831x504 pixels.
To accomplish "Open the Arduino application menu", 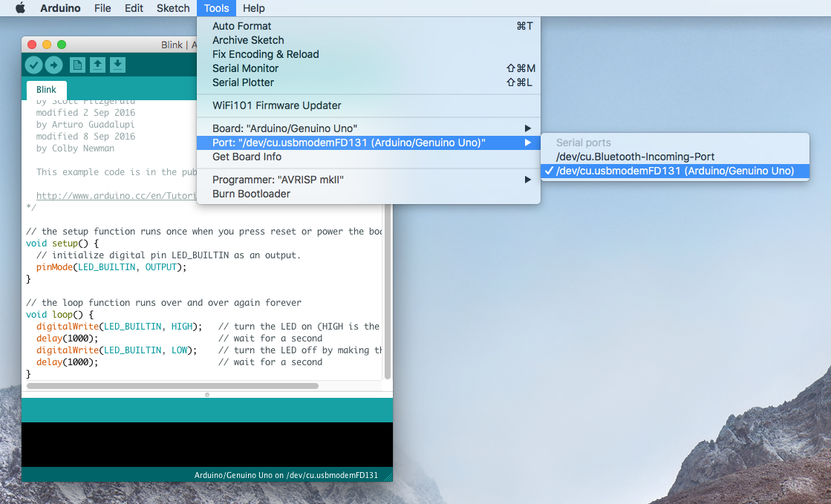I will tap(60, 8).
